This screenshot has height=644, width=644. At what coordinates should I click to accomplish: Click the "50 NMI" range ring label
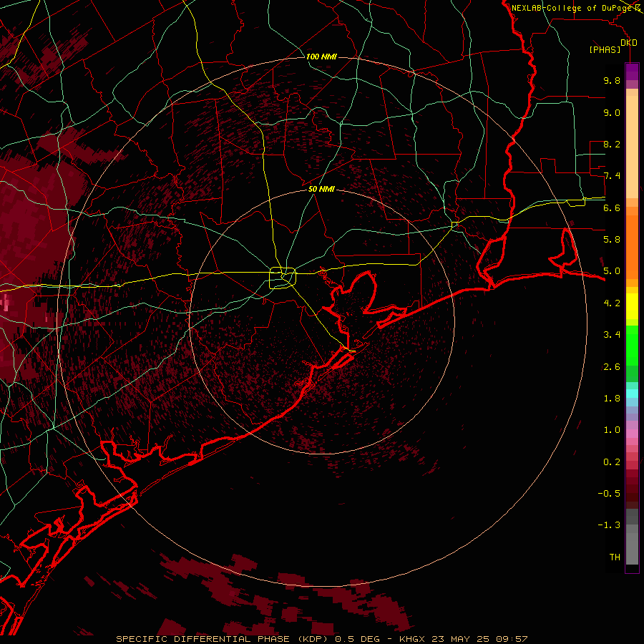[x=321, y=189]
